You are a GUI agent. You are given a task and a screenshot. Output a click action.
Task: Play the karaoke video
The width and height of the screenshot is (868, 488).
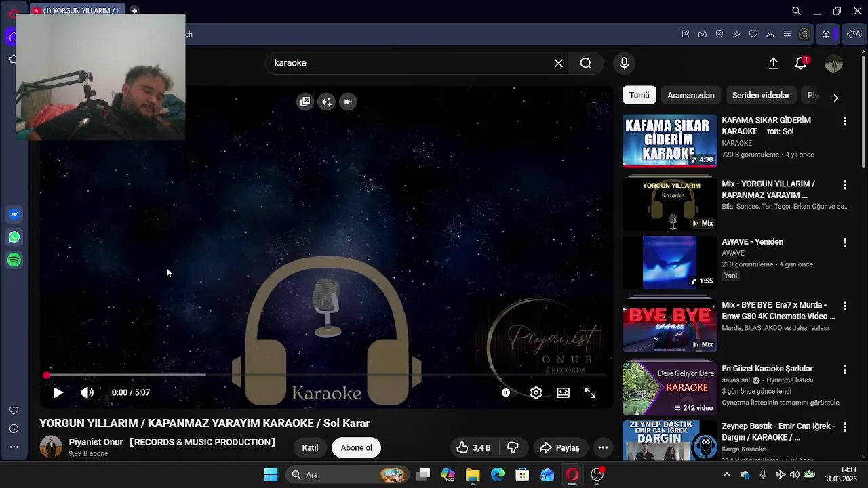click(x=58, y=392)
